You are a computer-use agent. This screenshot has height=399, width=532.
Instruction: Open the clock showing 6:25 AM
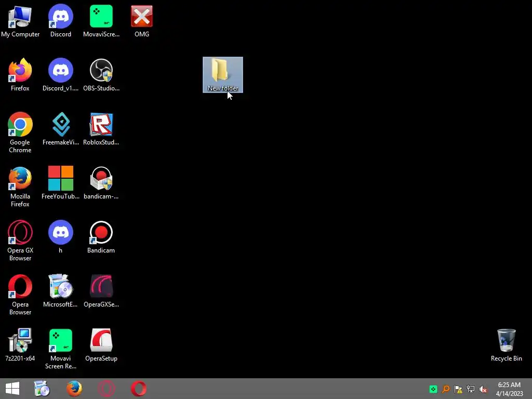(509, 389)
